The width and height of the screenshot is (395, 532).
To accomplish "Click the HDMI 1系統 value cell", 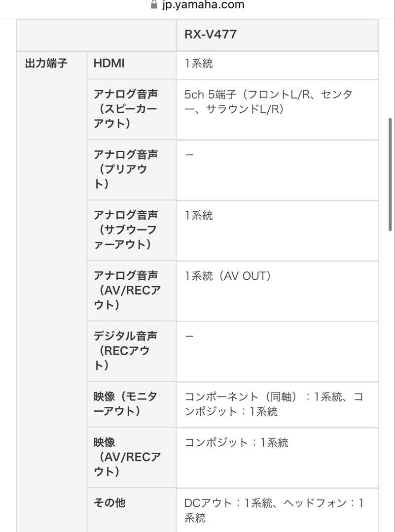I will 277,66.
